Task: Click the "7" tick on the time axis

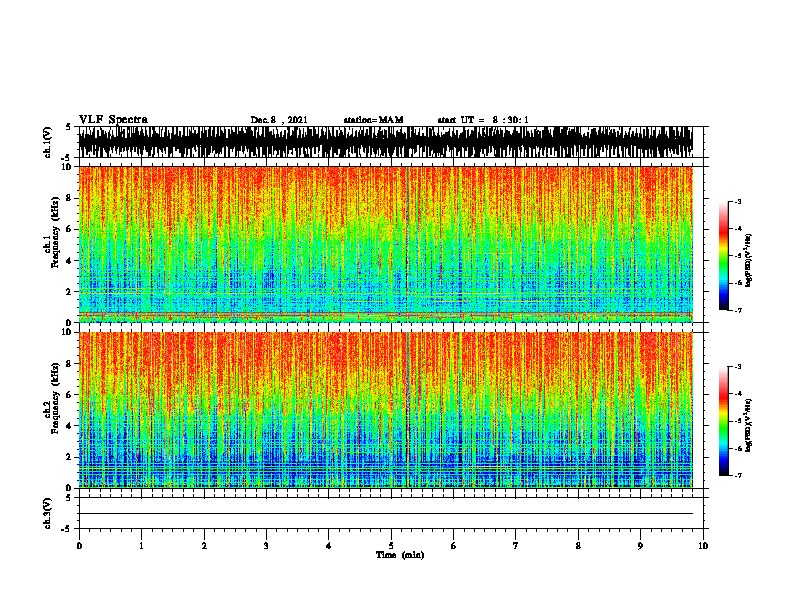Action: [x=516, y=546]
